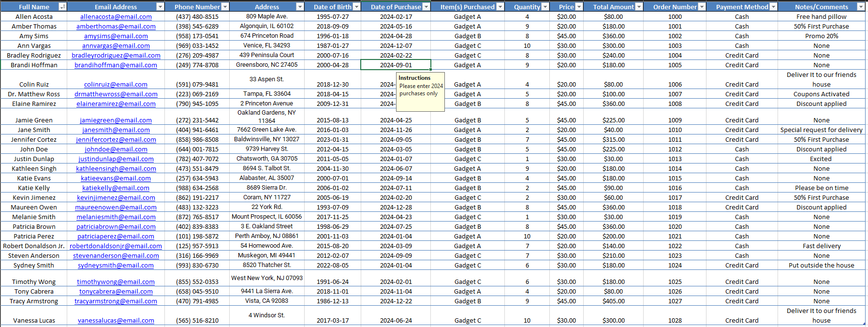Select the phone cell '(437) 480-8515'
Screen dimensions: 868x327
197,16
